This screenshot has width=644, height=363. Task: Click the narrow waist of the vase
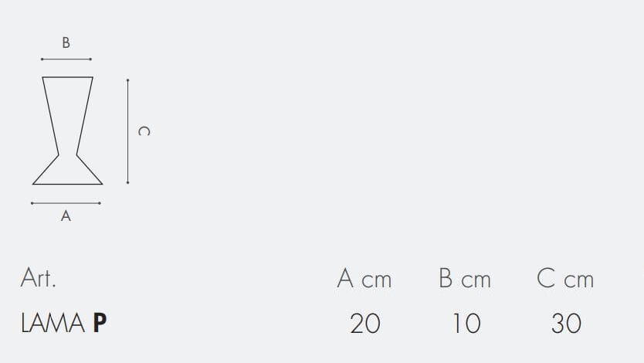67,151
